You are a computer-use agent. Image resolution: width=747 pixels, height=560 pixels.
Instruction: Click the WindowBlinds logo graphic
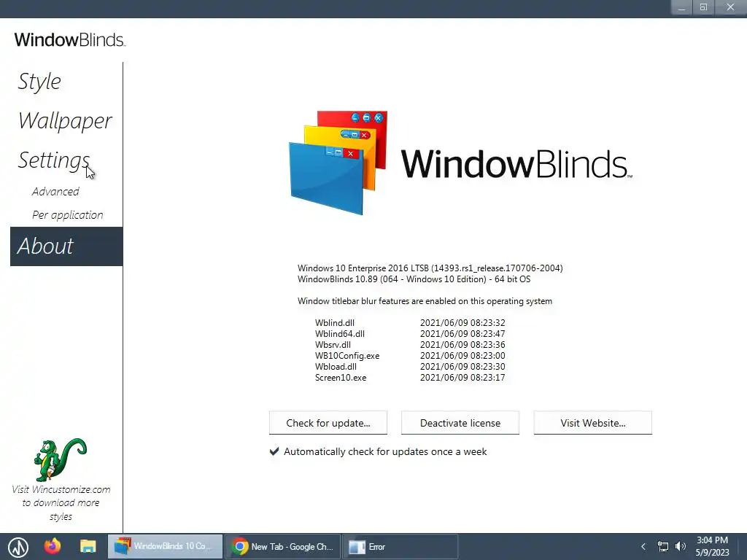coord(338,163)
